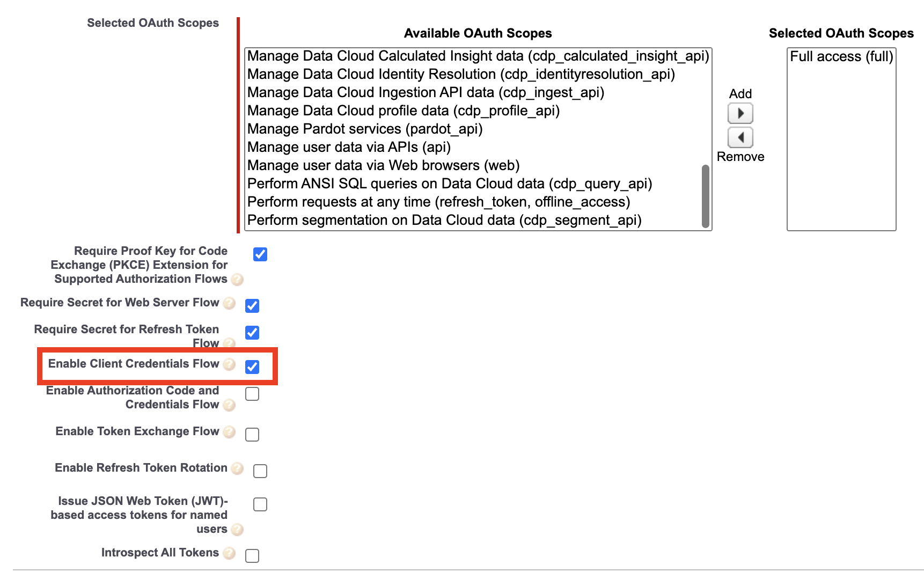The image size is (924, 572).
Task: Click the Remove arrow button
Action: [740, 137]
